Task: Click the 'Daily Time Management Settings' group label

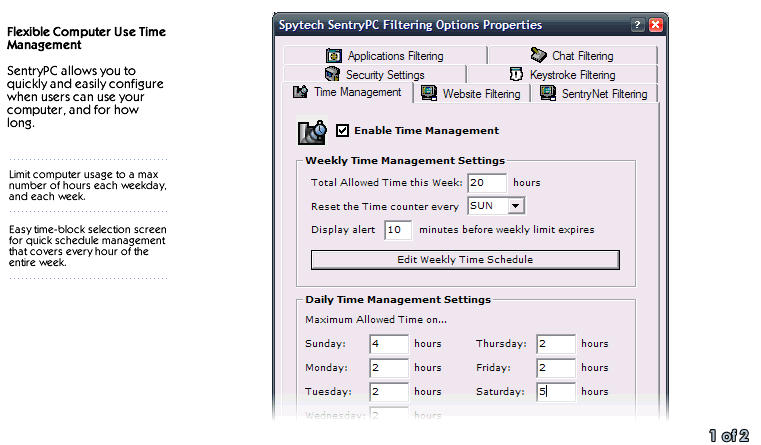Action: (x=398, y=299)
